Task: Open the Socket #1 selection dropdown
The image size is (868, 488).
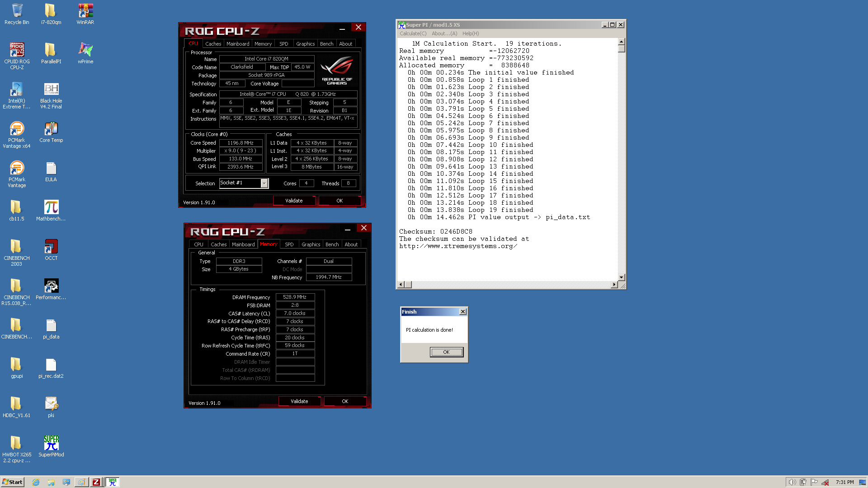Action: [x=264, y=183]
